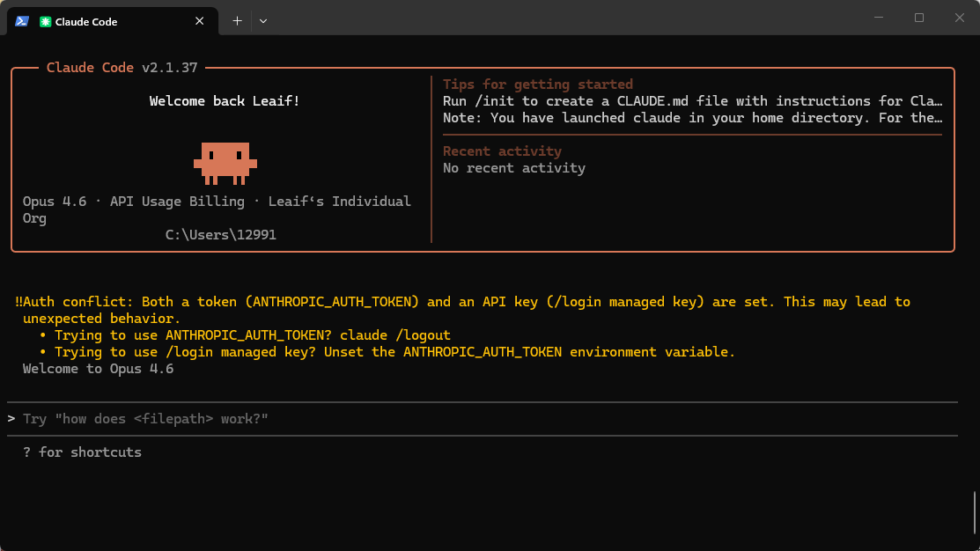Screen dimensions: 980x551
Task: Expand the new tab profile dropdown
Action: [263, 21]
